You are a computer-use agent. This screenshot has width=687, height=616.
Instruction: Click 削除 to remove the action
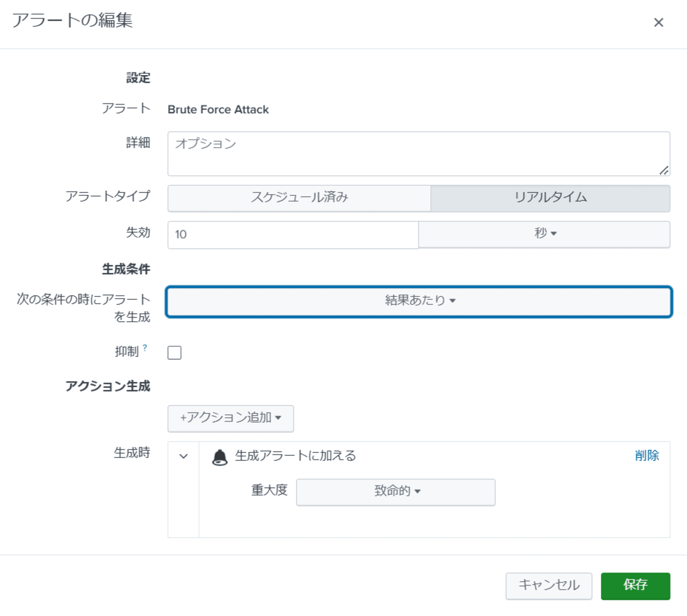647,456
